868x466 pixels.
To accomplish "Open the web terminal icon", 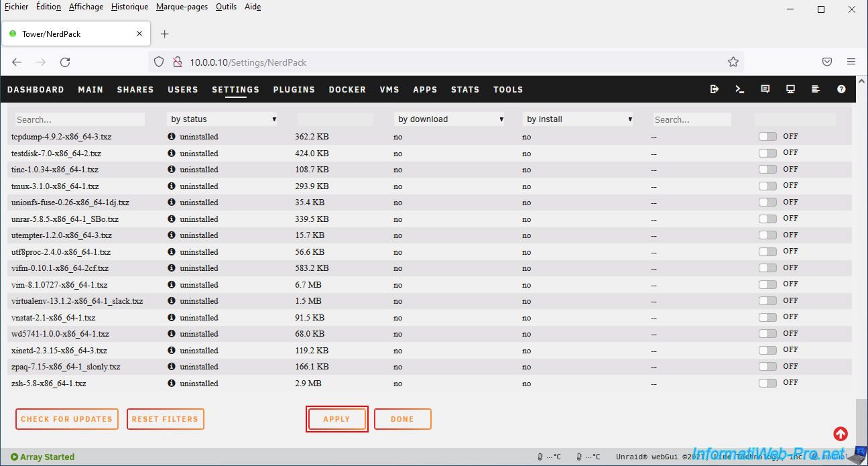I will click(x=740, y=89).
